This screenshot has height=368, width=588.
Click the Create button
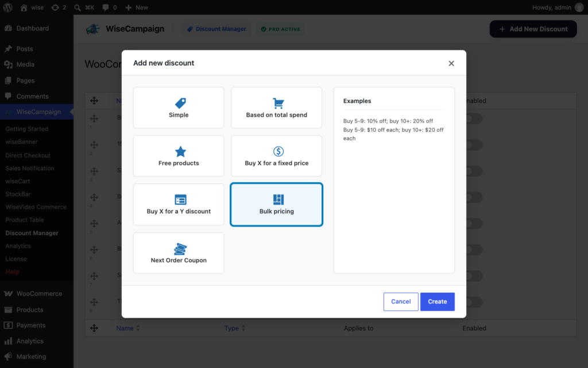(x=437, y=301)
